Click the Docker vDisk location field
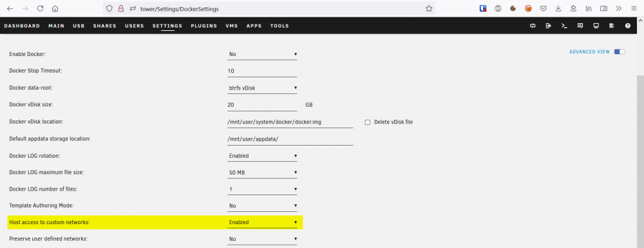644x248 pixels. (x=290, y=122)
